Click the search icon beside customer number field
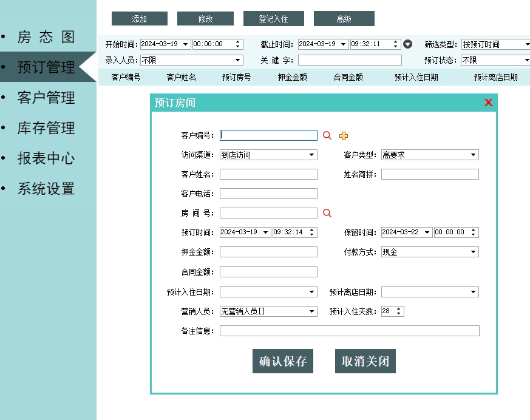The width and height of the screenshot is (530, 420). point(327,135)
